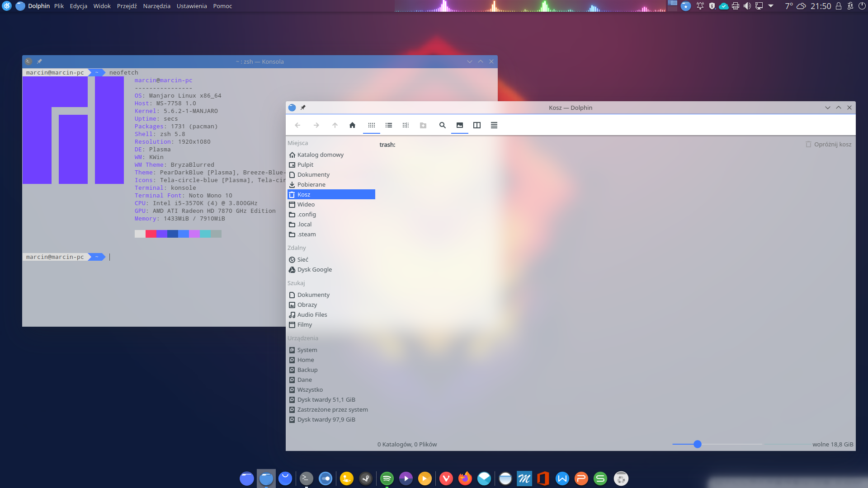Toggle split view in Dolphin
This screenshot has height=488, width=868.
[477, 125]
